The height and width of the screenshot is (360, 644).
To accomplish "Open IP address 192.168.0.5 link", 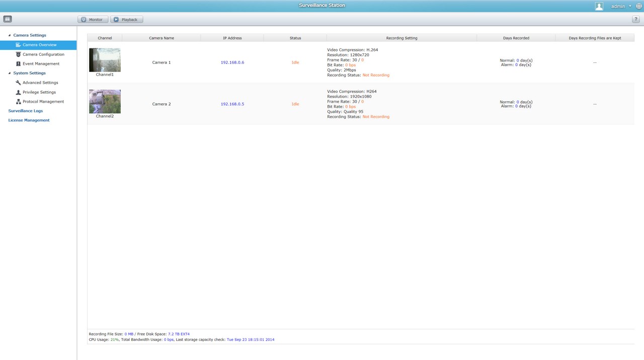I will pyautogui.click(x=232, y=104).
